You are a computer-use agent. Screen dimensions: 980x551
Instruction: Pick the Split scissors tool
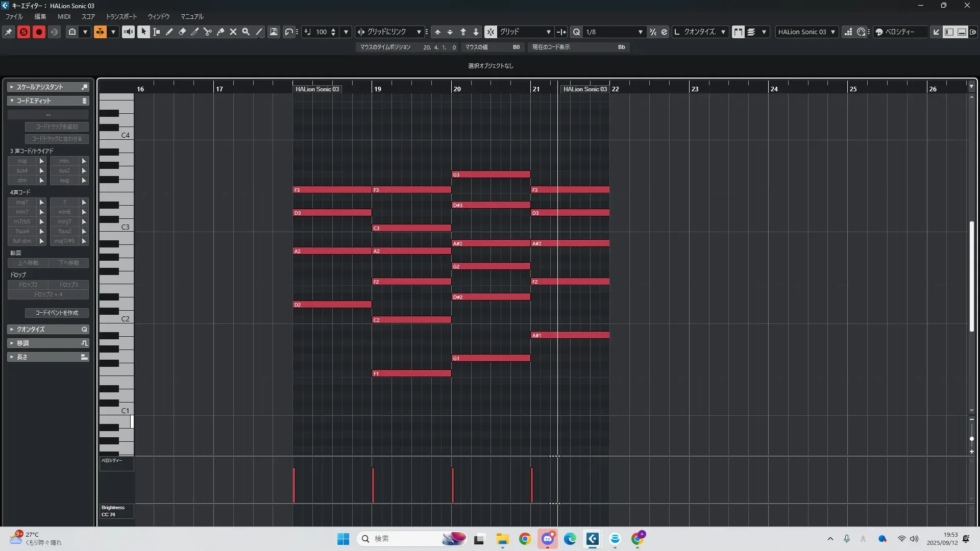(x=207, y=32)
